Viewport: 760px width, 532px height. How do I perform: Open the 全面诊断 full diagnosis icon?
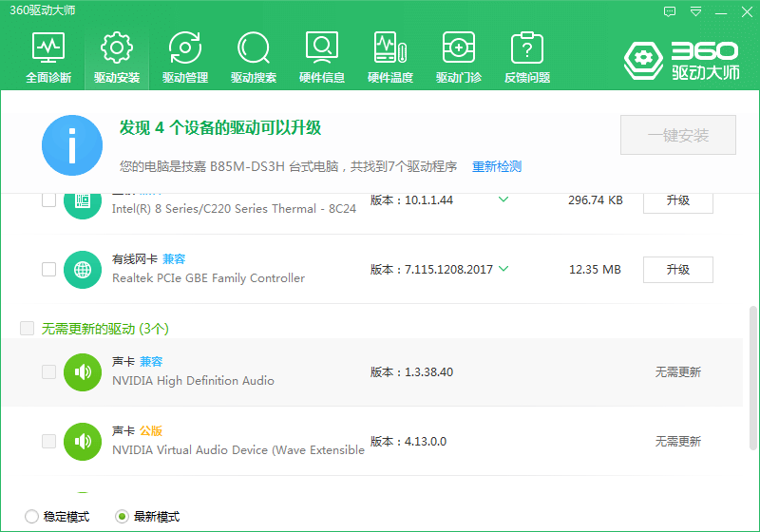[x=47, y=57]
